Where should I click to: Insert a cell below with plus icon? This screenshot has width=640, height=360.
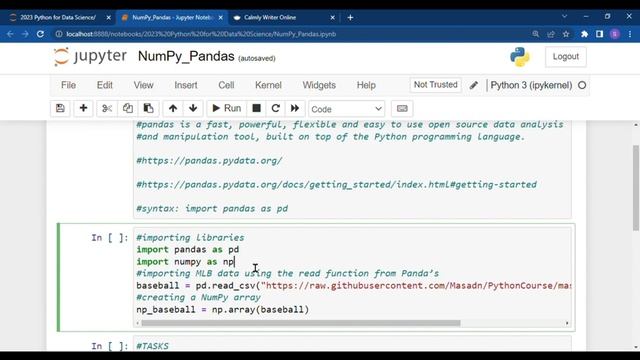pyautogui.click(x=83, y=109)
